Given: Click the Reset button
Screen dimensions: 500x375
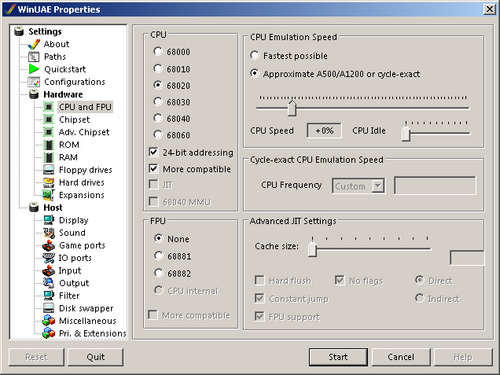Looking at the screenshot, I should pos(36,357).
